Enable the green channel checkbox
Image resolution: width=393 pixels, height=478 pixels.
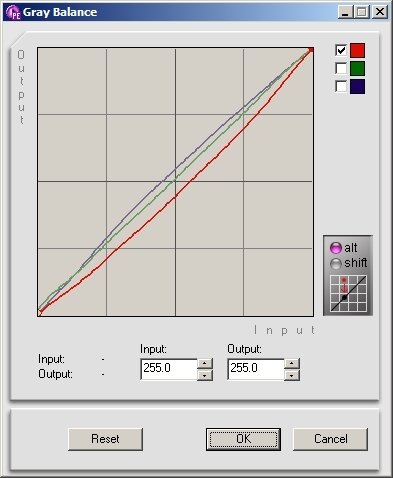click(x=341, y=68)
